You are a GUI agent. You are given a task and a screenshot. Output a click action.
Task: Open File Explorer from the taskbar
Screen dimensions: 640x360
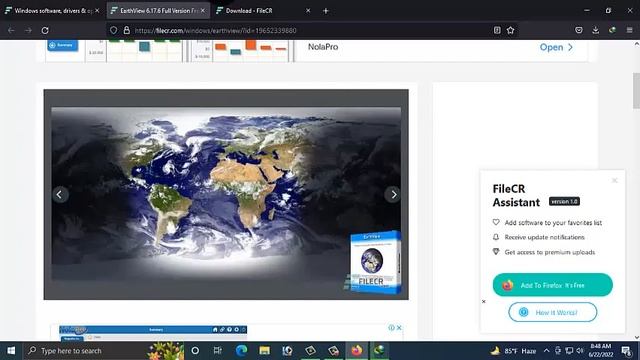(264, 351)
